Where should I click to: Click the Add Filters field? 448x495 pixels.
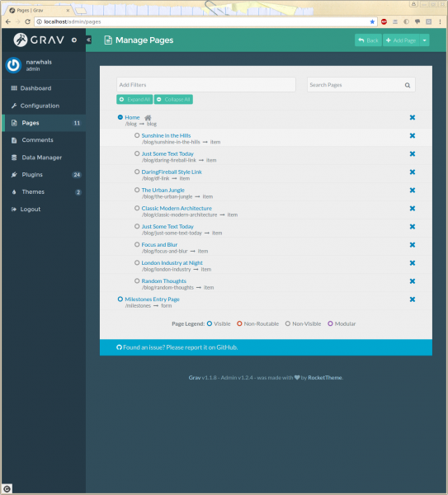206,85
